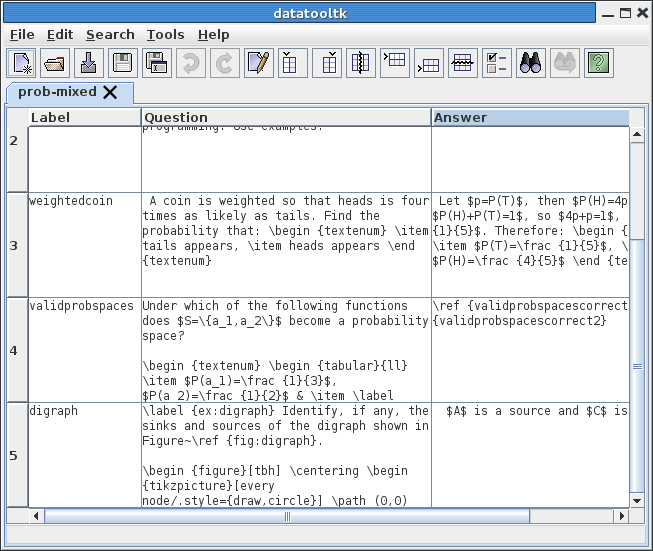Click the horizontal scrollbar right arrow
This screenshot has height=551, width=653.
[621, 516]
